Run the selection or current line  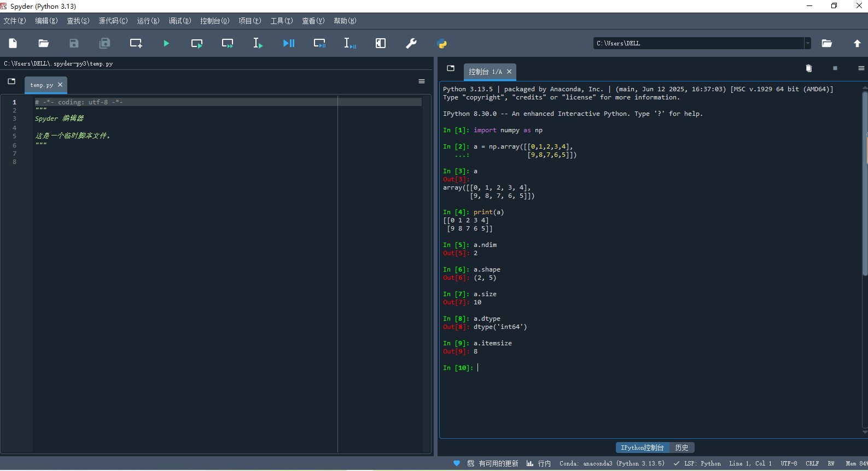coord(258,43)
